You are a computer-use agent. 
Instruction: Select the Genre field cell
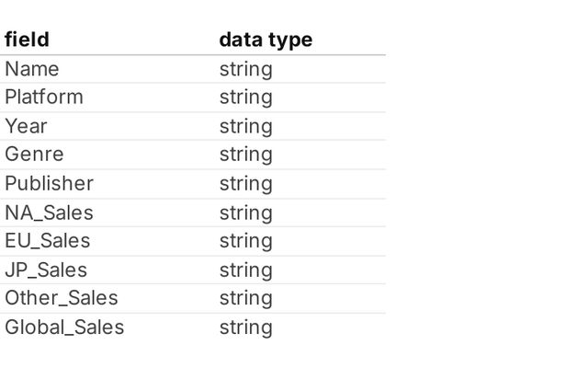(x=34, y=155)
